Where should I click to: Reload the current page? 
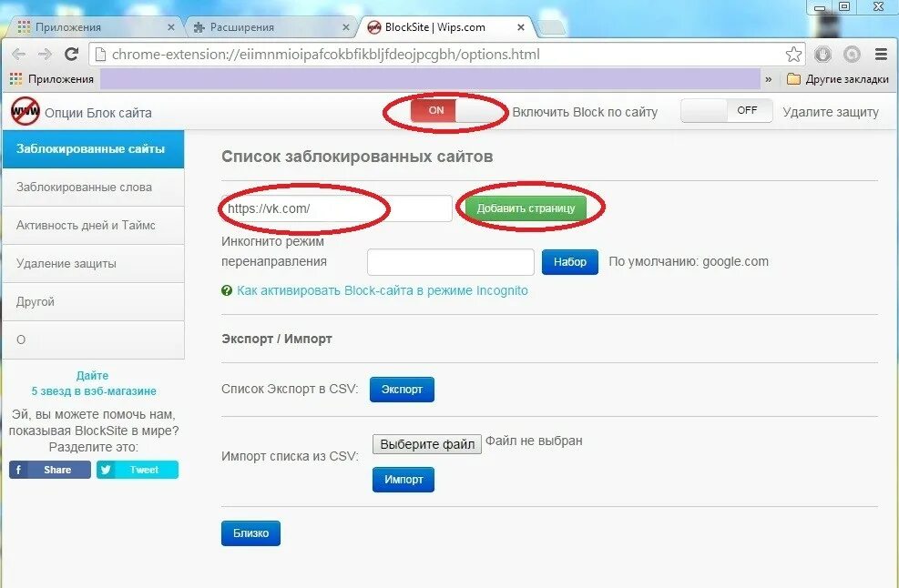pos(71,55)
